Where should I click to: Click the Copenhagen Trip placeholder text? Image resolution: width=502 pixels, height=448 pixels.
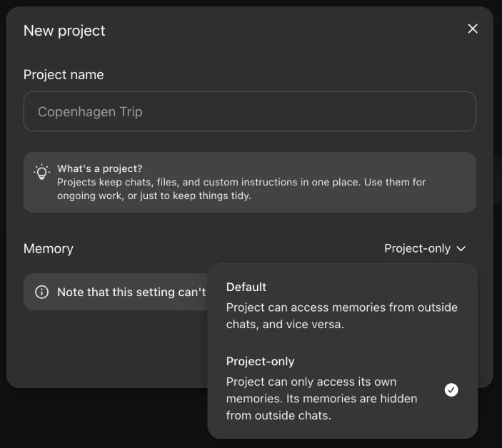90,112
